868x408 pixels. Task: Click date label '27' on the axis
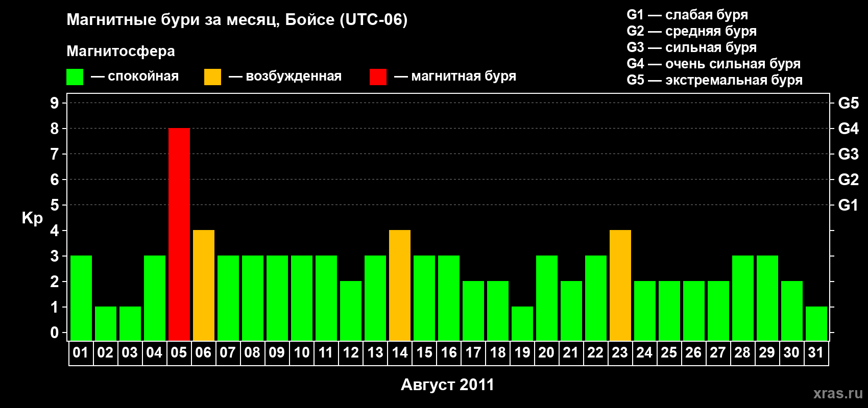pyautogui.click(x=718, y=352)
